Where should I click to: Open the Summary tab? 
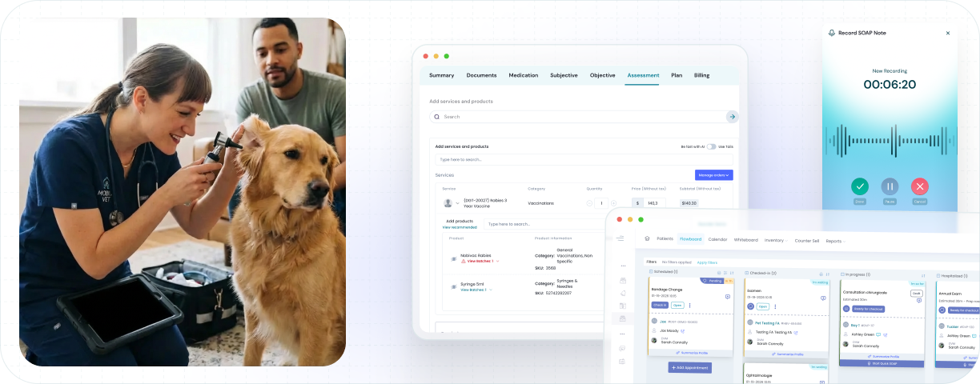tap(441, 75)
